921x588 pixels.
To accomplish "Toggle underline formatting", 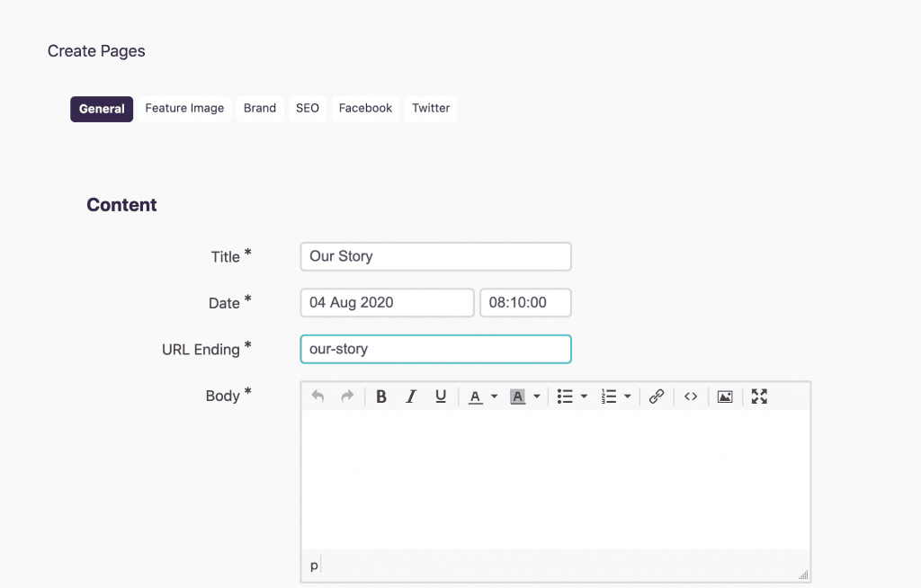I will pos(441,396).
